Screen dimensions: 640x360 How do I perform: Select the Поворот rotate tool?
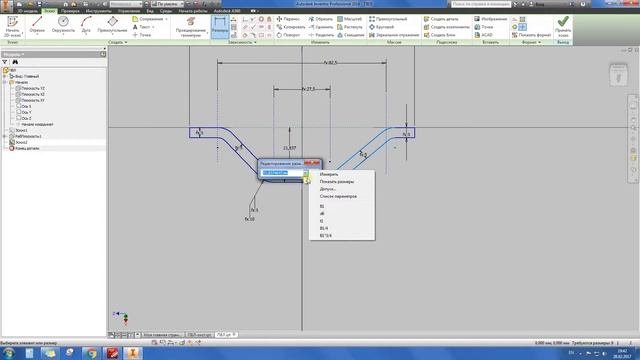[288, 35]
